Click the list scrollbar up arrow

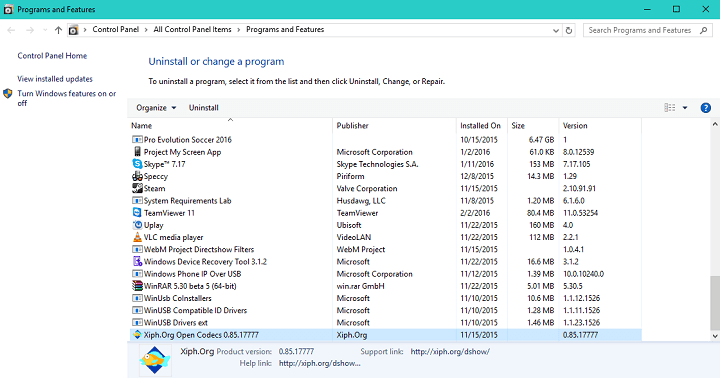(x=715, y=124)
